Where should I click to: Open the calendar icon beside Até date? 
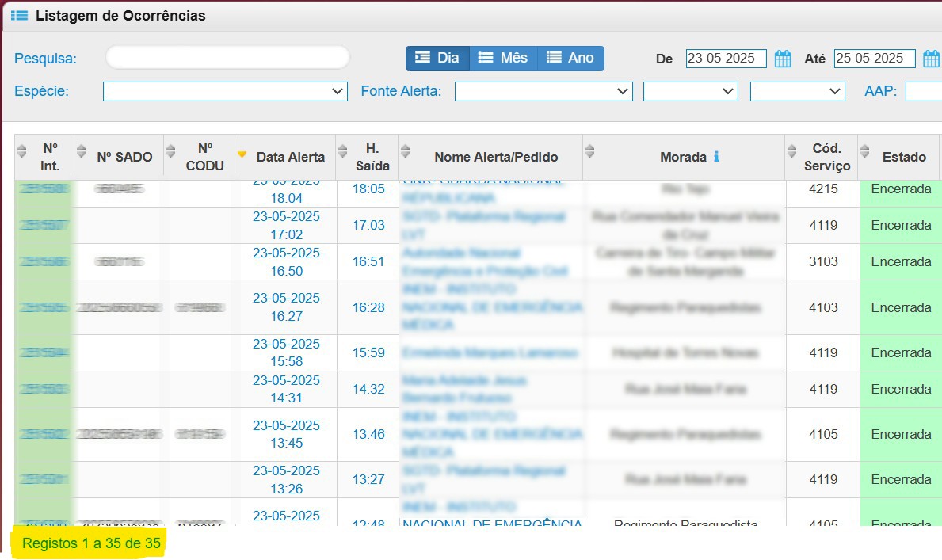932,59
